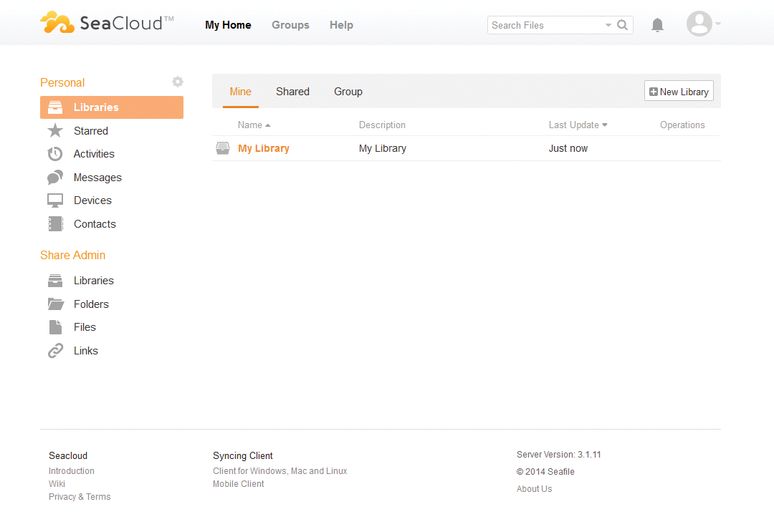
Task: Open notifications bell icon
Action: point(657,25)
